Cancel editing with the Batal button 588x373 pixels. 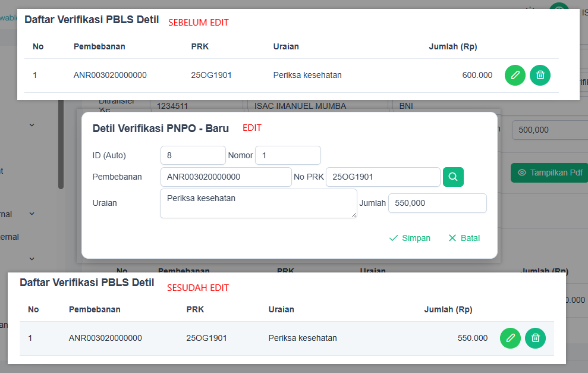click(x=464, y=238)
